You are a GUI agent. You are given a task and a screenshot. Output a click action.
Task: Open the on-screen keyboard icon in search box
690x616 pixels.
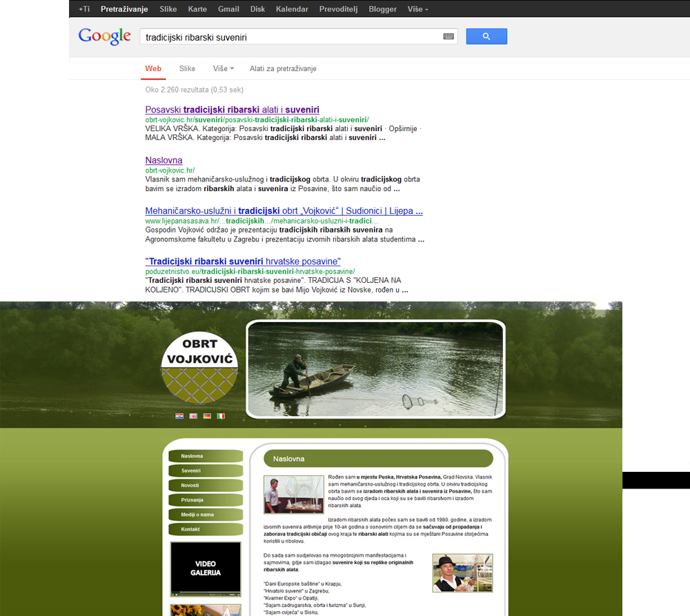click(448, 37)
